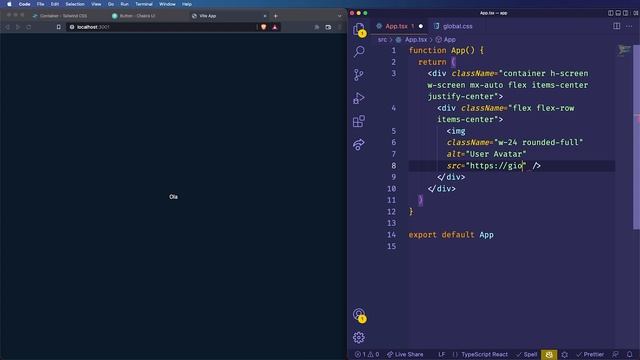
Task: Click Live Share in the status bar
Action: 405,354
